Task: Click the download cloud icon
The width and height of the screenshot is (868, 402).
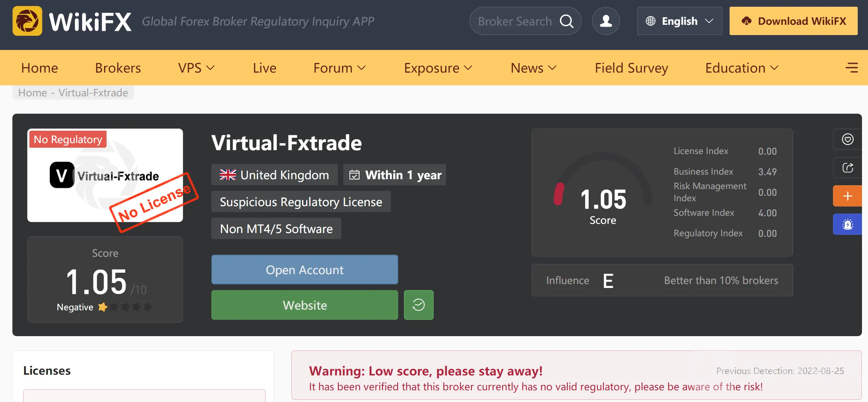Action: coord(746,21)
